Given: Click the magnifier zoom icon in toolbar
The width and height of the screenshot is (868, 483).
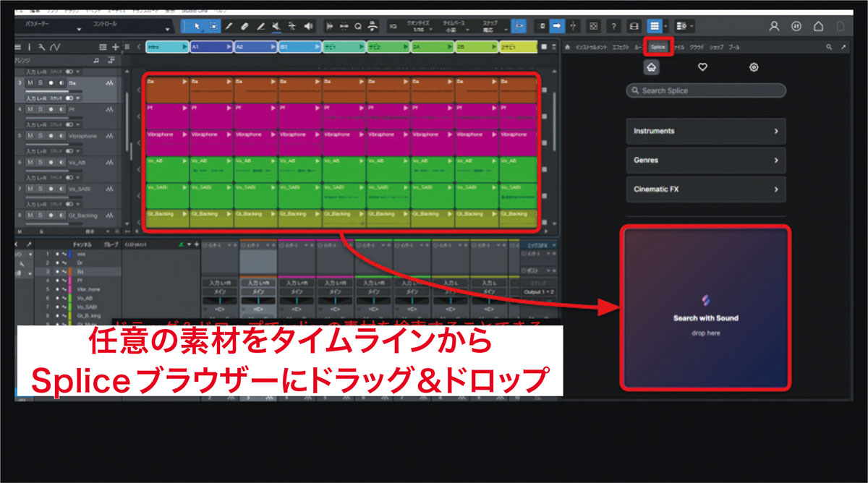Looking at the screenshot, I should [x=359, y=26].
